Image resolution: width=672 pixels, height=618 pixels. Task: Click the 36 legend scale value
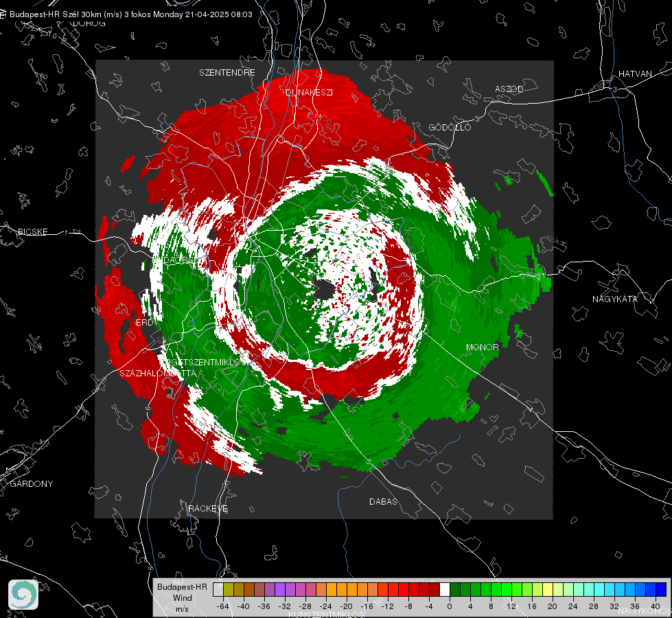[635, 606]
